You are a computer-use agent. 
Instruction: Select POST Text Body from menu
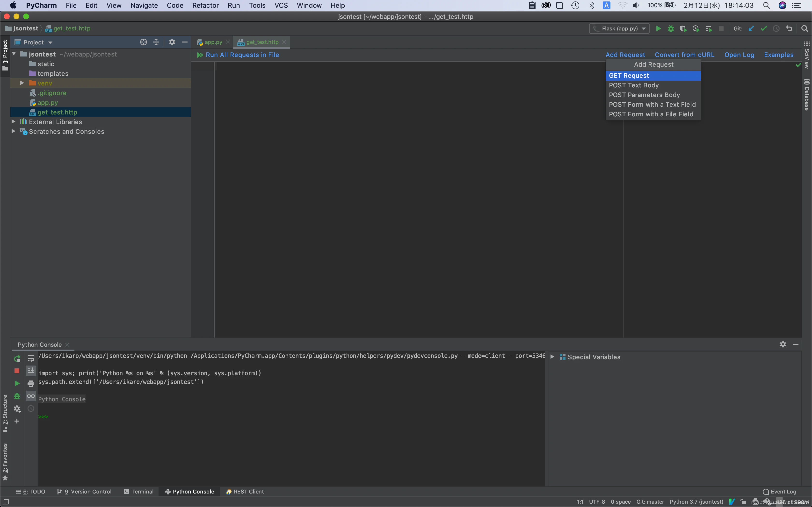coord(633,85)
